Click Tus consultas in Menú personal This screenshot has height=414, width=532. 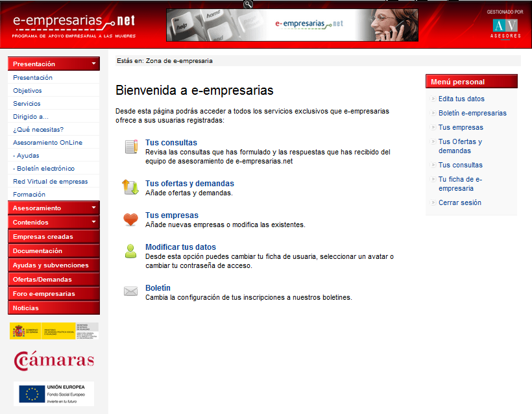(460, 165)
